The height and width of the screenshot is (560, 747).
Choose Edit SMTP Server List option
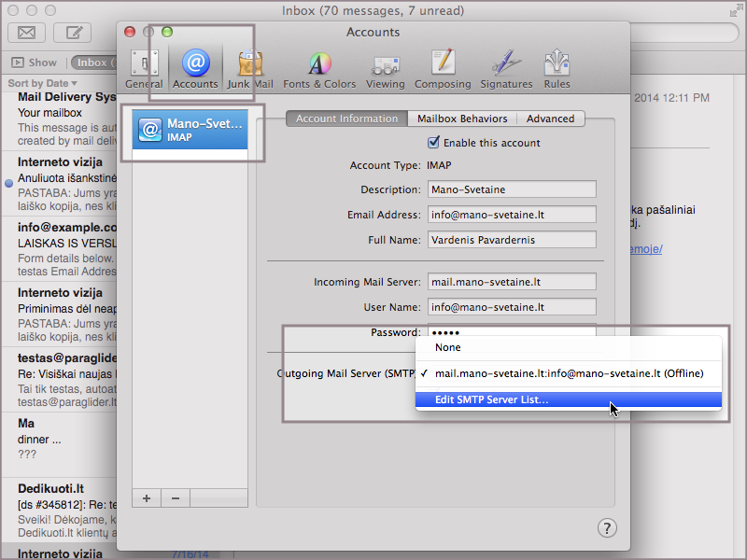click(492, 399)
